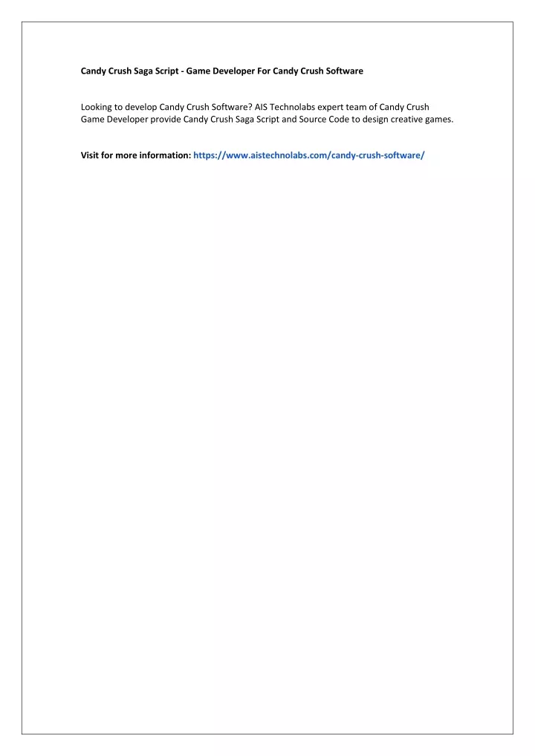Click the words "Source Code" in paragraph
This screenshot has width=535, height=756.
(324, 119)
